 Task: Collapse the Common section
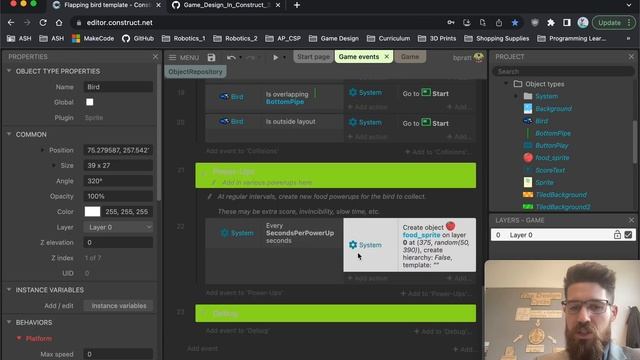point(9,134)
